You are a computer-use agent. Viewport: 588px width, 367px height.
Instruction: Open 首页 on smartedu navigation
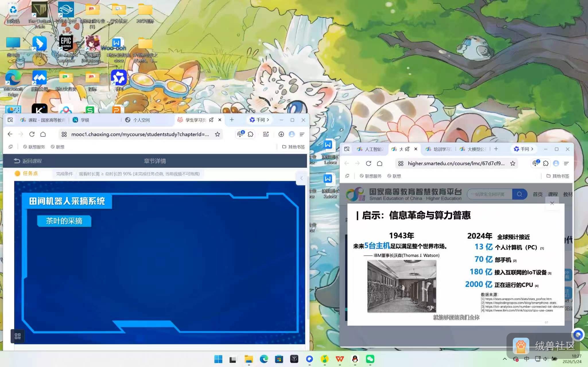(x=538, y=194)
